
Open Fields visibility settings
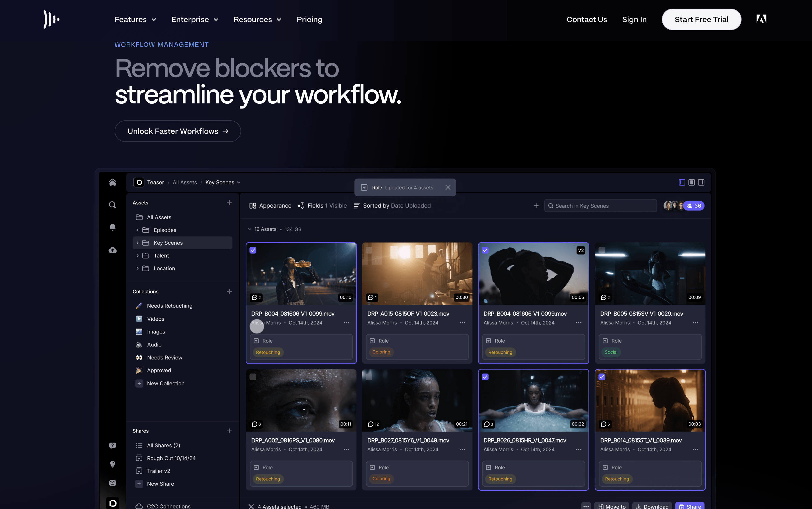(322, 206)
